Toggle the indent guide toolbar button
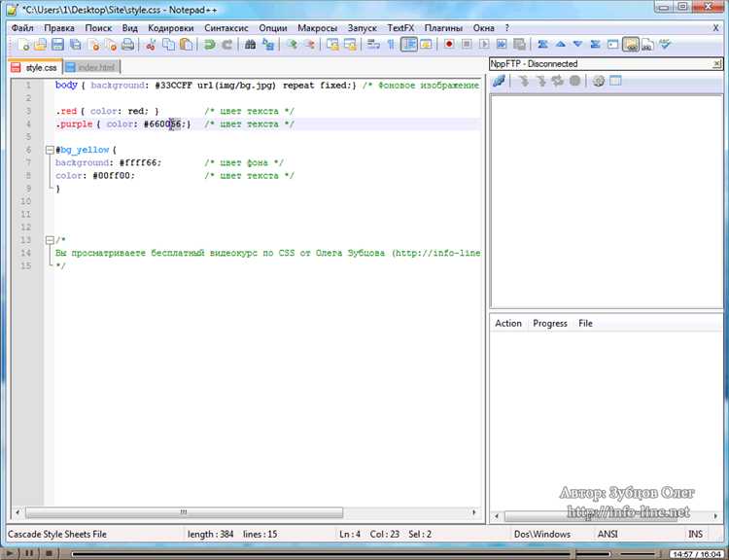The image size is (729, 560). click(410, 45)
